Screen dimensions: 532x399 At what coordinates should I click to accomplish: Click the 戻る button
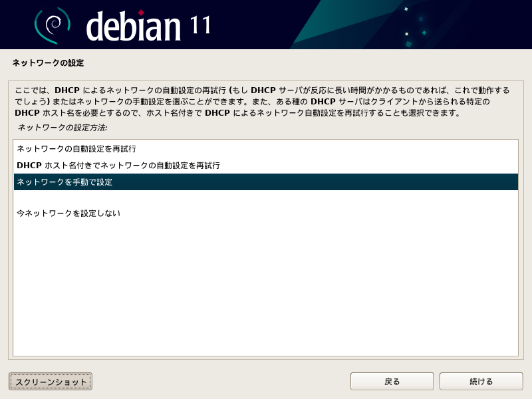392,381
